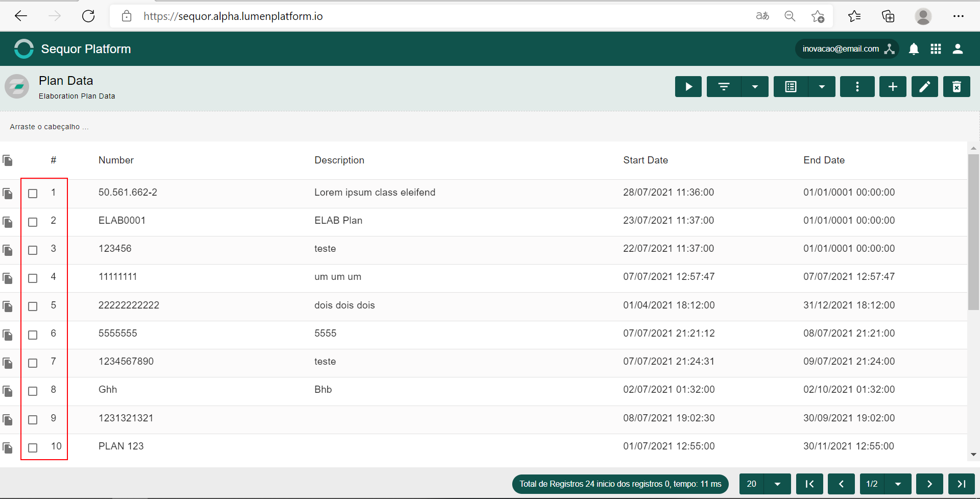
Task: Add this page to favorites star icon
Action: tap(818, 16)
